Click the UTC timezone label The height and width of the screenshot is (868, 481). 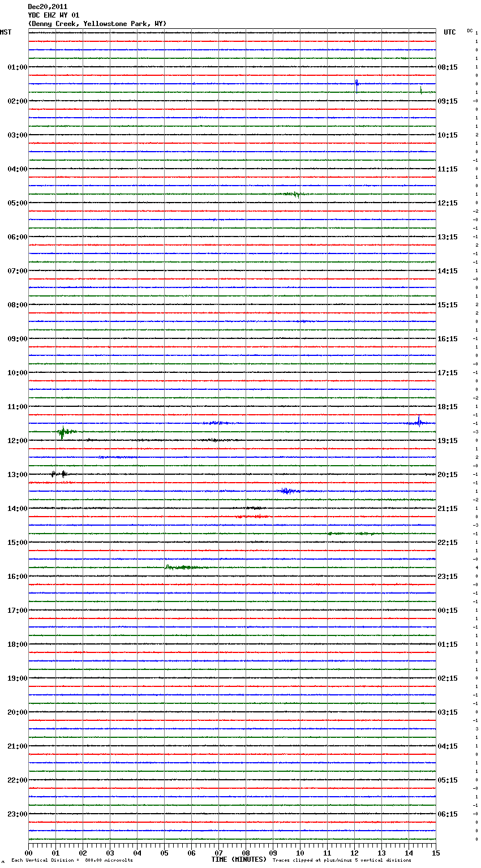pyautogui.click(x=449, y=32)
